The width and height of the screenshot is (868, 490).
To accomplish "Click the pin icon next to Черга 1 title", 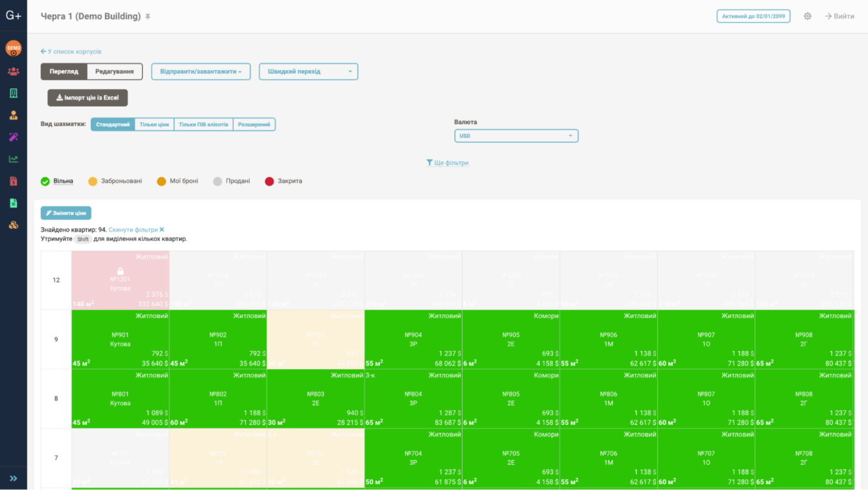I will pos(148,17).
